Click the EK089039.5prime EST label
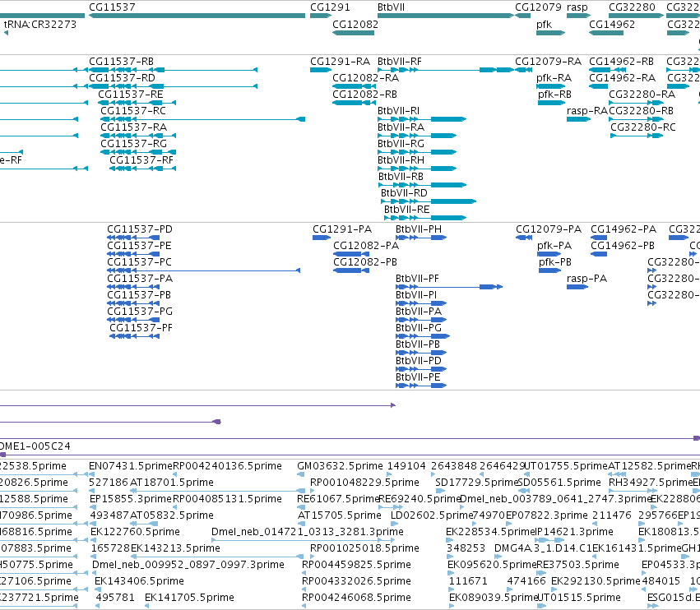 pyautogui.click(x=494, y=598)
